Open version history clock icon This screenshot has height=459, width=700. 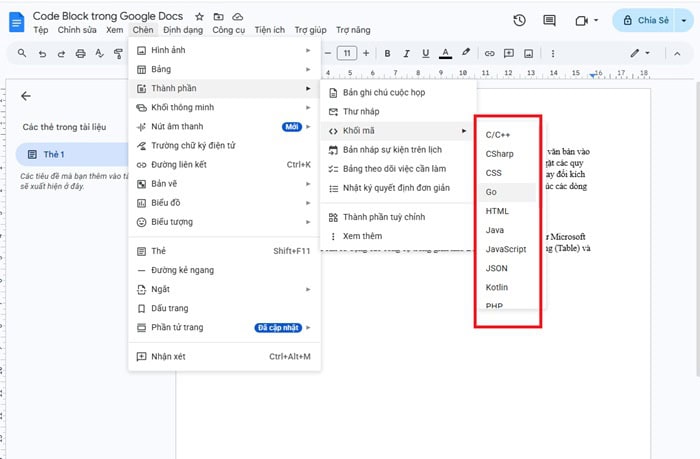(x=519, y=20)
